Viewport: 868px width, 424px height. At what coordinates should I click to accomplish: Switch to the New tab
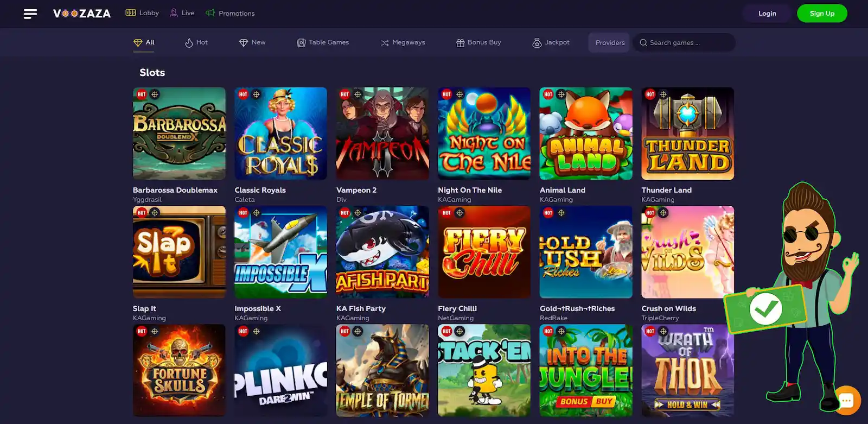(x=252, y=42)
